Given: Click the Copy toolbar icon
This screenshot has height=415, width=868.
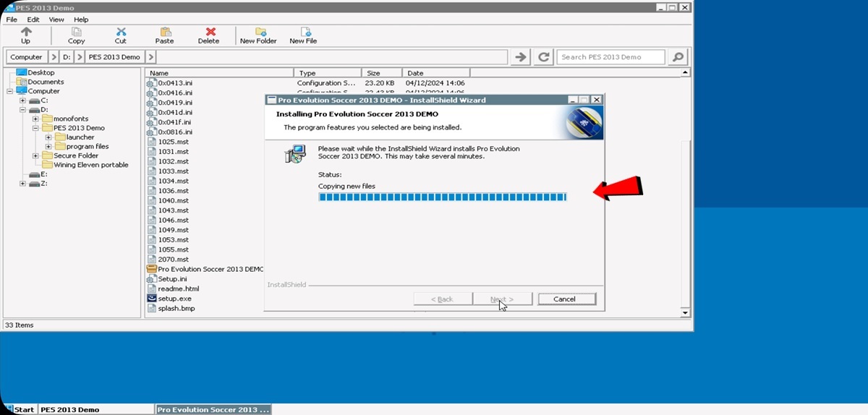Looking at the screenshot, I should (76, 32).
